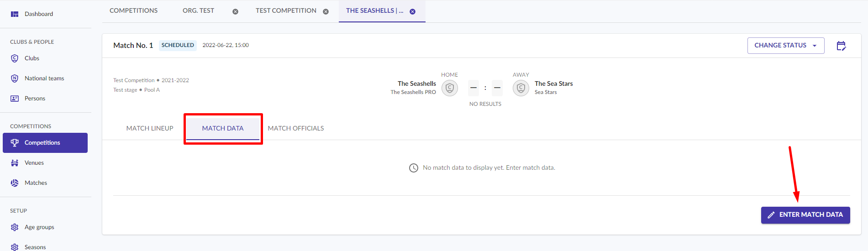The width and height of the screenshot is (868, 251).
Task: Click the National teams shield icon
Action: pos(15,78)
